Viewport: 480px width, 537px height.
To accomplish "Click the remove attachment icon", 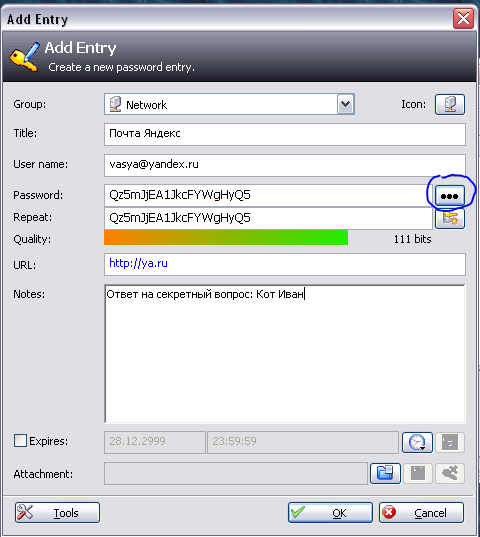I will click(x=450, y=473).
